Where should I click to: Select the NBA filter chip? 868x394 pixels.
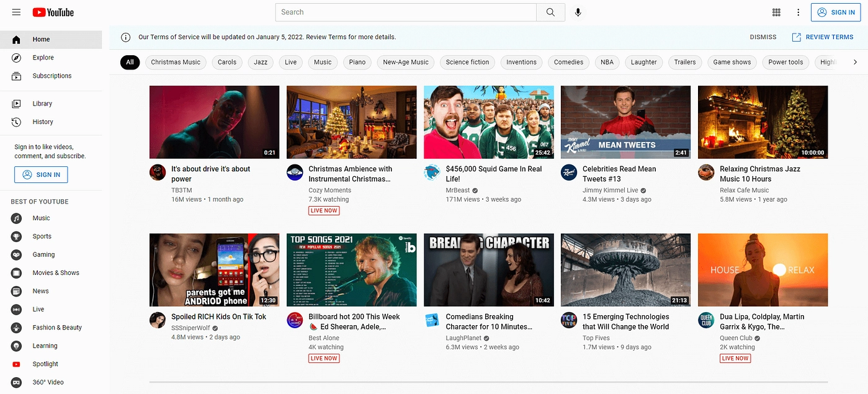tap(607, 62)
